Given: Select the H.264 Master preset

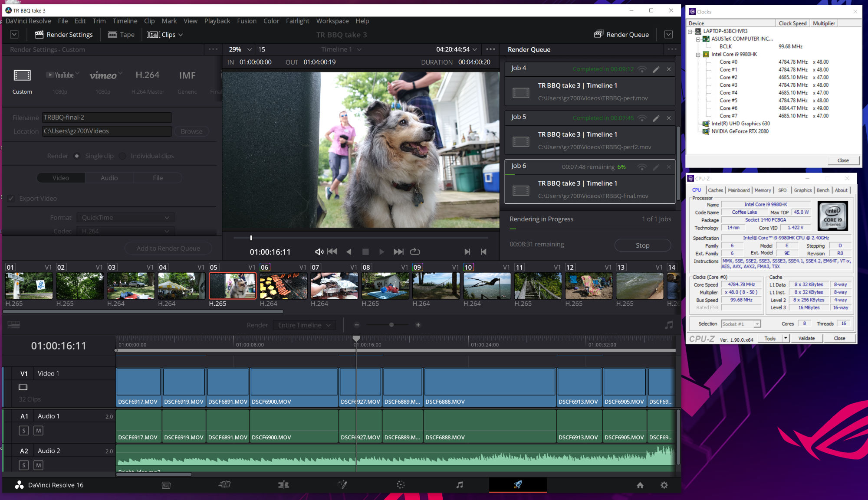Looking at the screenshot, I should point(148,75).
